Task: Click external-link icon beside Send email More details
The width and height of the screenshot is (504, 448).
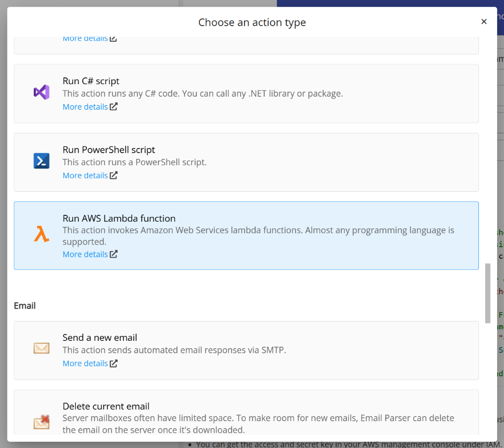Action: click(114, 363)
